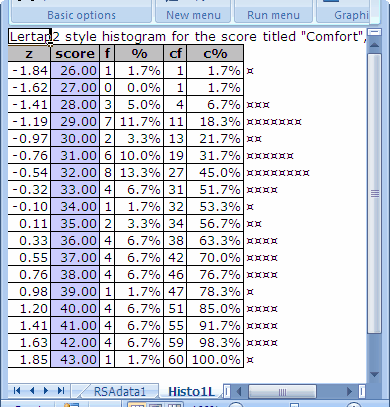This screenshot has height=407, width=390.
Task: Select the score cell 34.00
Action: 75,206
